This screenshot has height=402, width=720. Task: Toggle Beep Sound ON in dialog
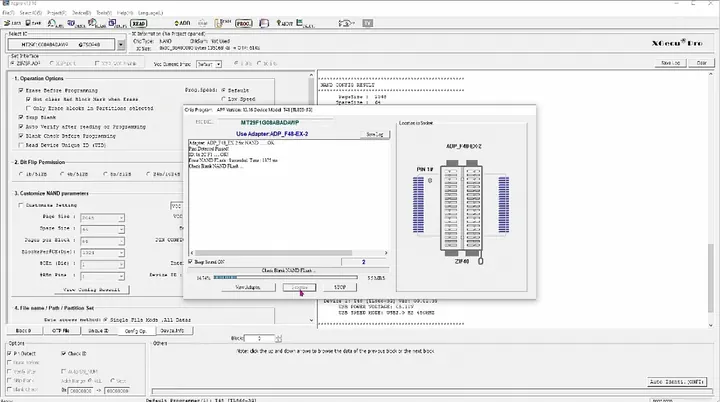point(191,262)
